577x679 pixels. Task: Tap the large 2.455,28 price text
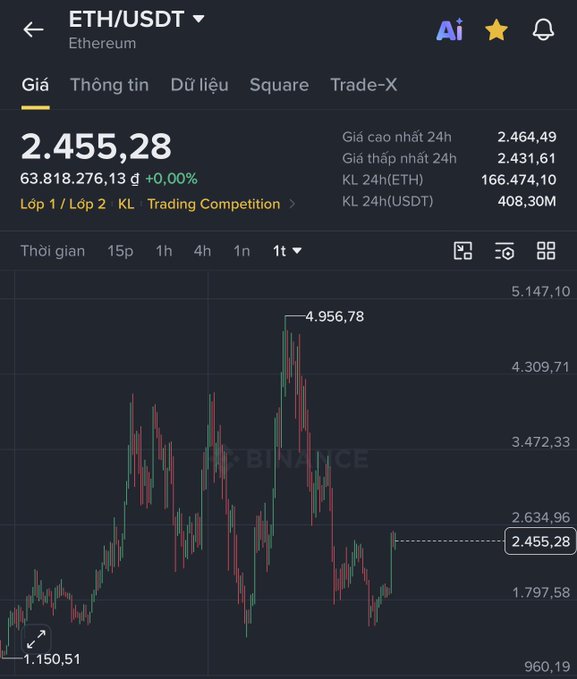[96, 146]
